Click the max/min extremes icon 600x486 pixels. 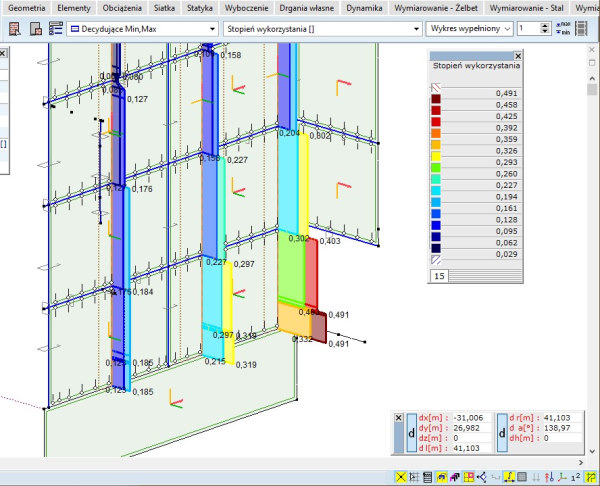563,29
